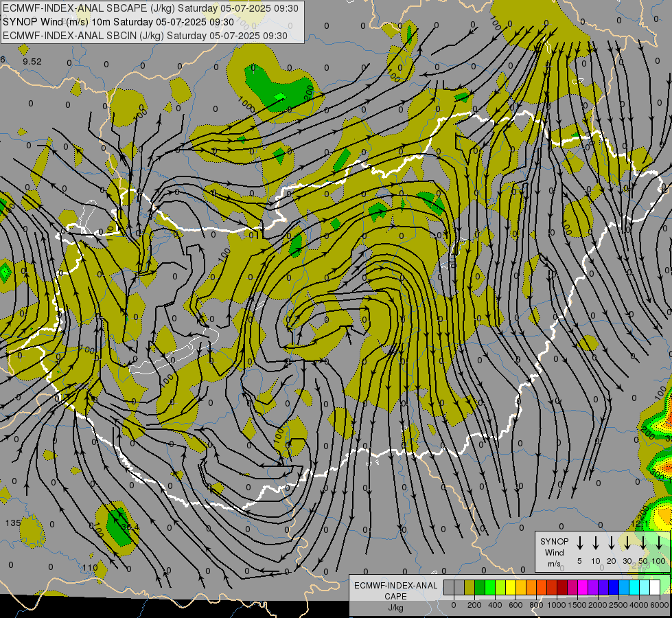
Task: Click the SYNOP Wind 10m title line
Action: point(118,22)
